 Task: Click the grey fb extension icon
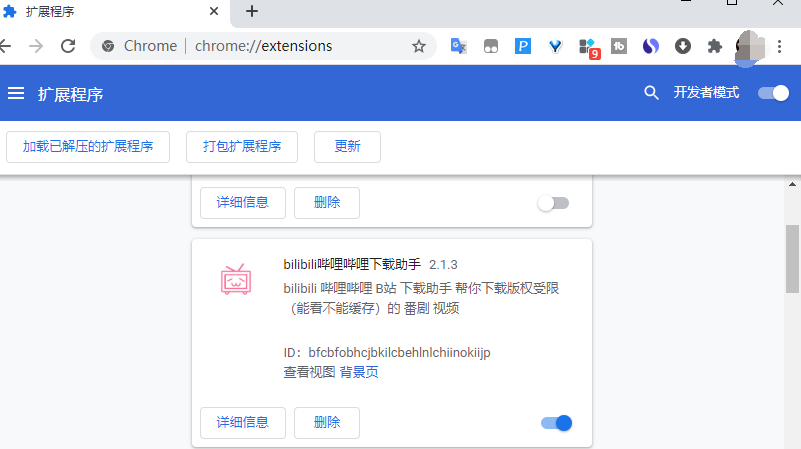[x=619, y=46]
